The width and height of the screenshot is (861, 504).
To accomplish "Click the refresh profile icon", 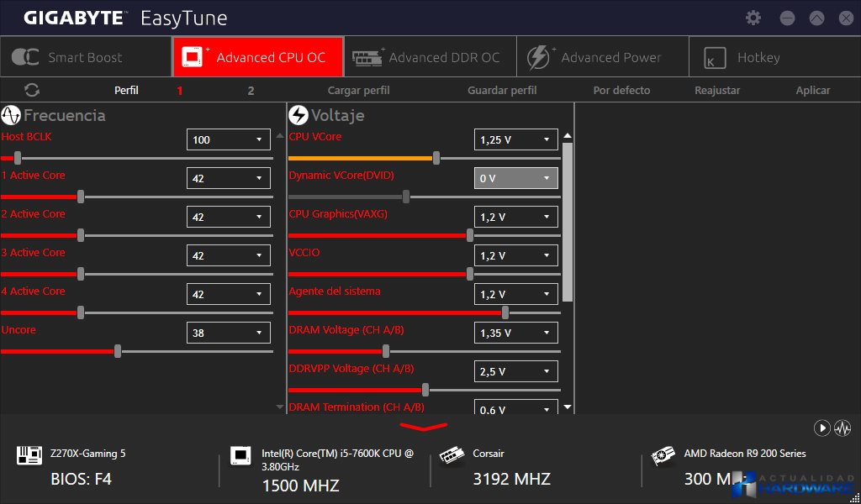I will [32, 90].
